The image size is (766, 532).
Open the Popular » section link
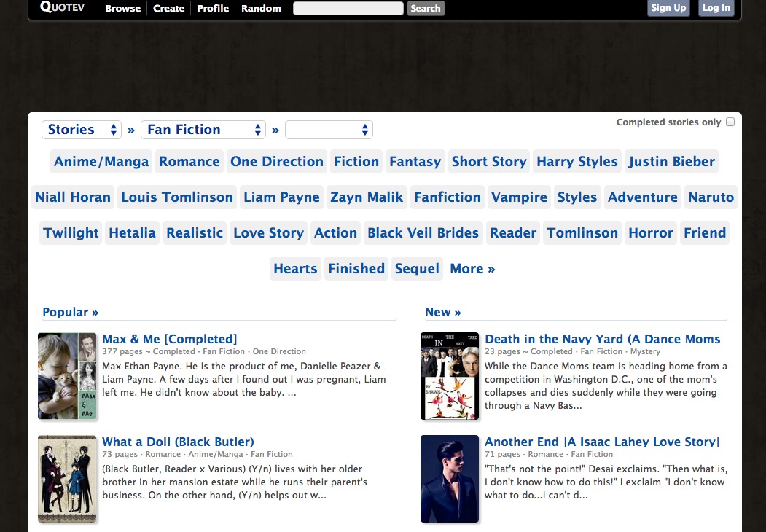[71, 312]
